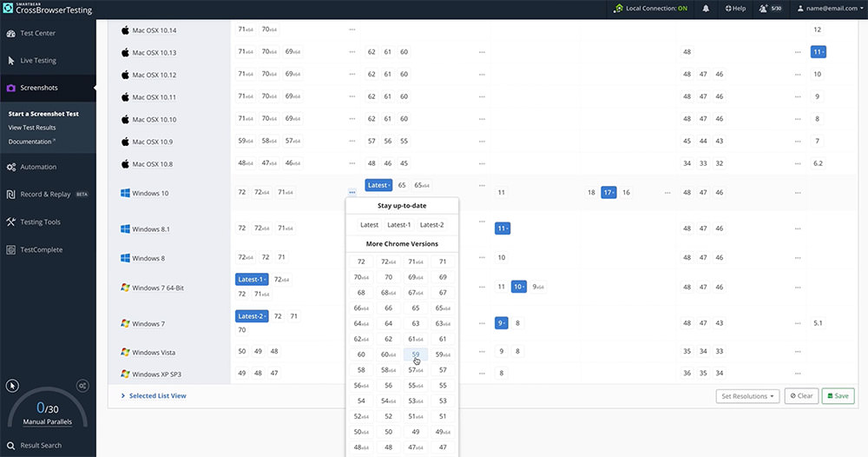Screen dimensions: 868x457
Task: Click the Automation gears icon
Action: point(11,167)
